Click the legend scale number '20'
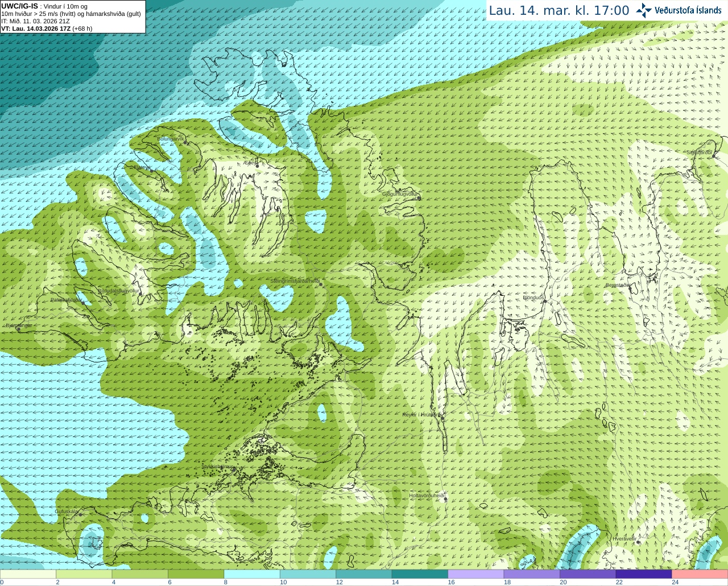728x586 pixels. click(x=563, y=582)
